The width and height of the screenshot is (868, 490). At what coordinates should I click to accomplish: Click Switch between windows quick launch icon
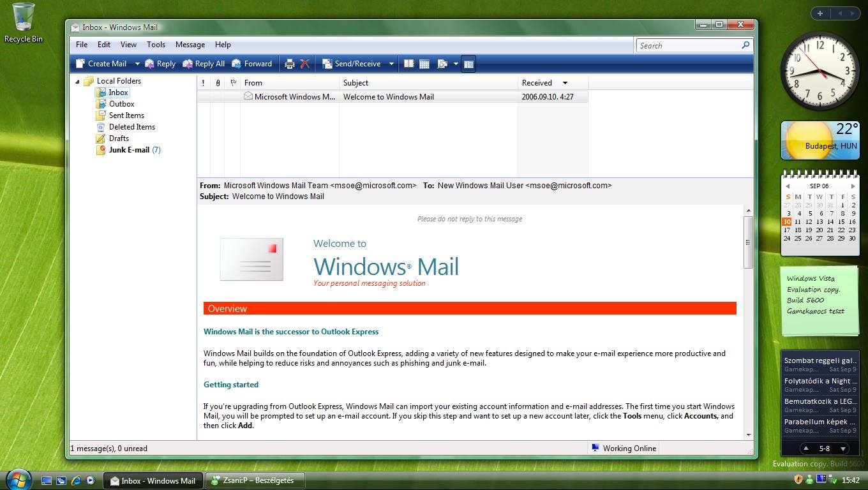pos(61,480)
